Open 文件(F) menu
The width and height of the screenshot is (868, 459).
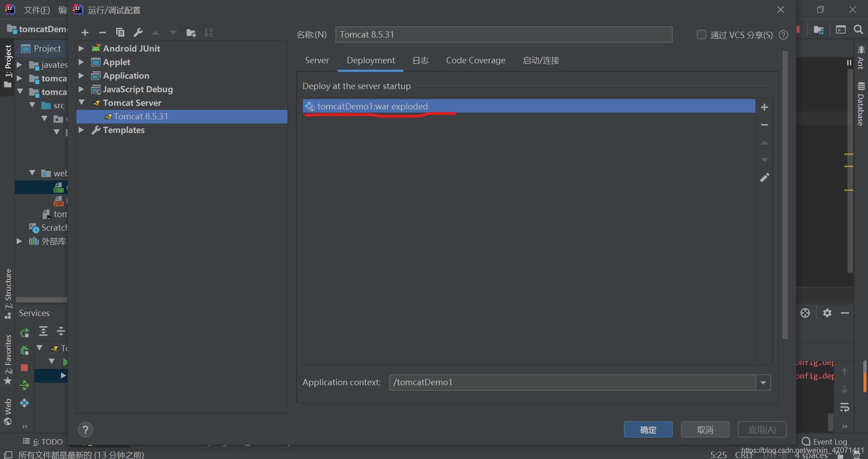[37, 10]
